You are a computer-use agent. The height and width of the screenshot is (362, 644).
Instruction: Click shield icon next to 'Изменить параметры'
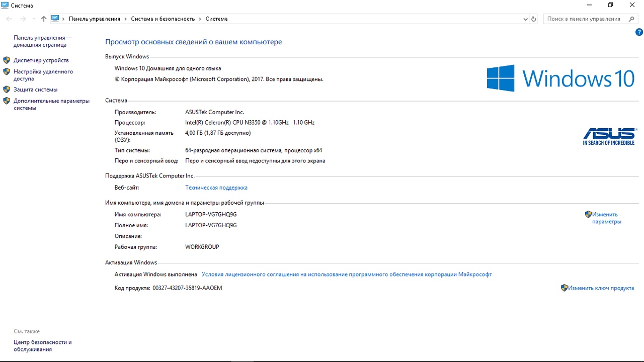588,214
